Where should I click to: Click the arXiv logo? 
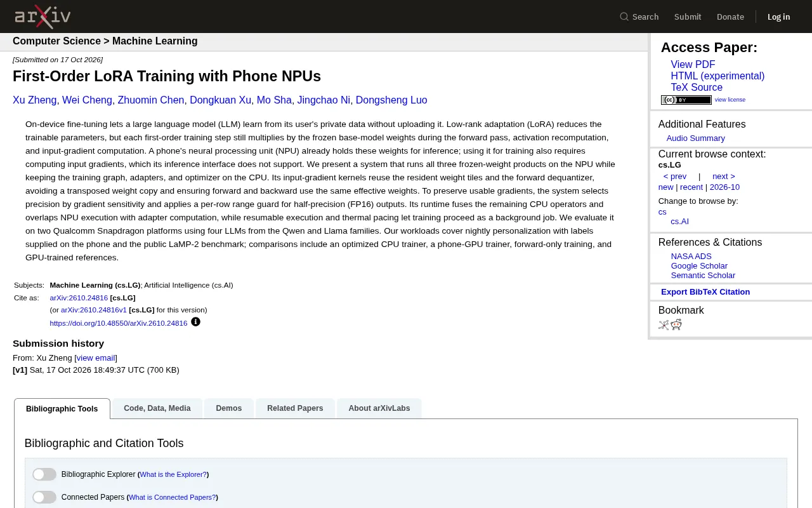pos(43,17)
